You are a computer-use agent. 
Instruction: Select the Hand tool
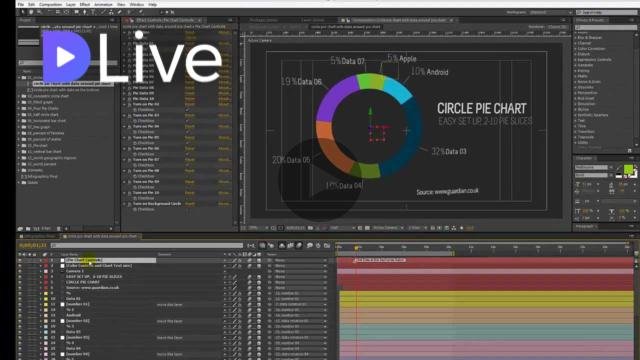click(31, 12)
